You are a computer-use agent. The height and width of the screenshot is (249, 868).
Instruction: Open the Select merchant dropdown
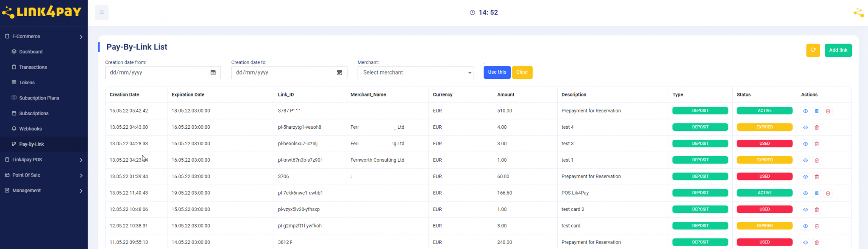[415, 72]
